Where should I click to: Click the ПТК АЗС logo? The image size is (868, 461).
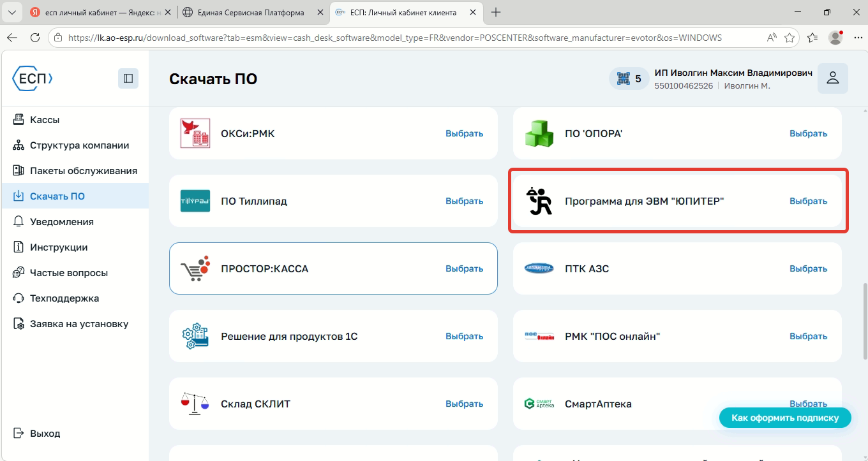coord(539,268)
